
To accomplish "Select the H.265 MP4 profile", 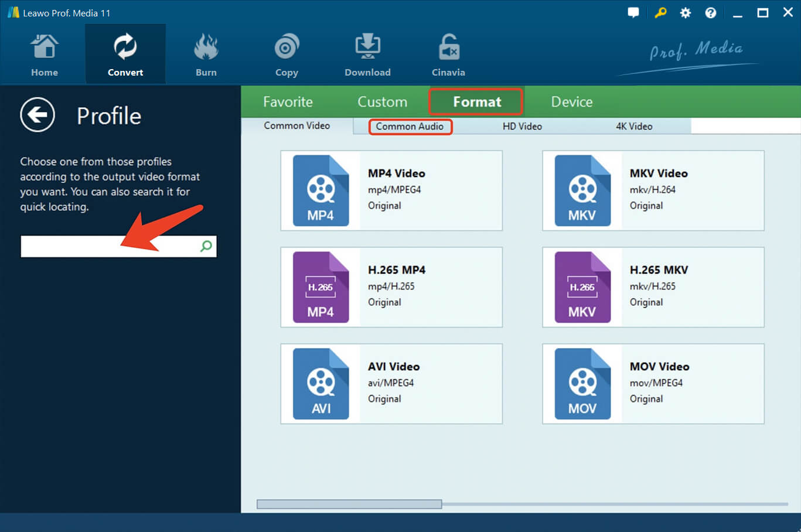I will 391,287.
